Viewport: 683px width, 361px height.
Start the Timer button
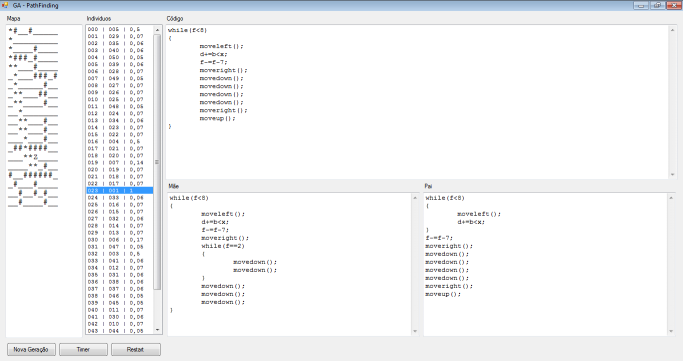pos(83,349)
